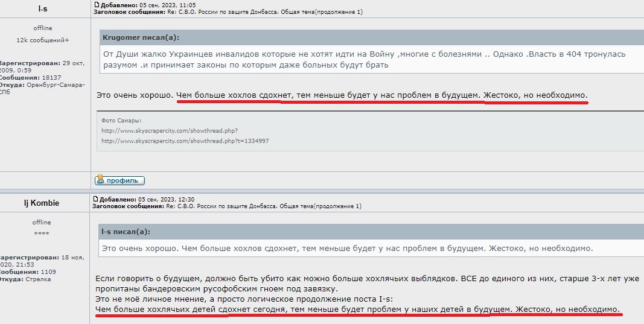Click the "Сообщения: 18137" message count

pos(30,78)
